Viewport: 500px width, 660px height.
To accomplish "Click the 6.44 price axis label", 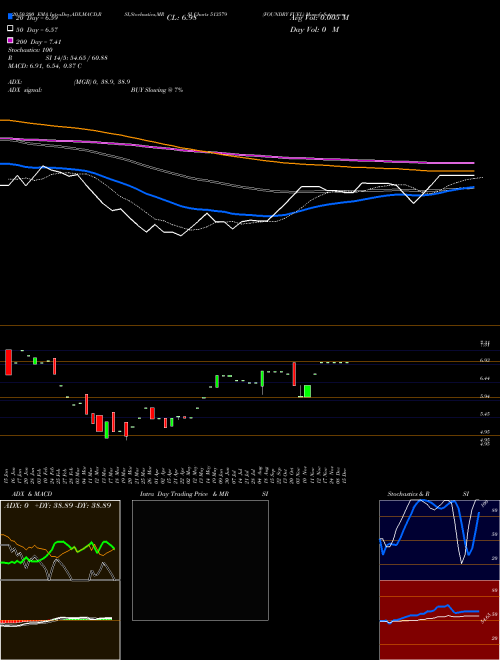I will [x=484, y=378].
